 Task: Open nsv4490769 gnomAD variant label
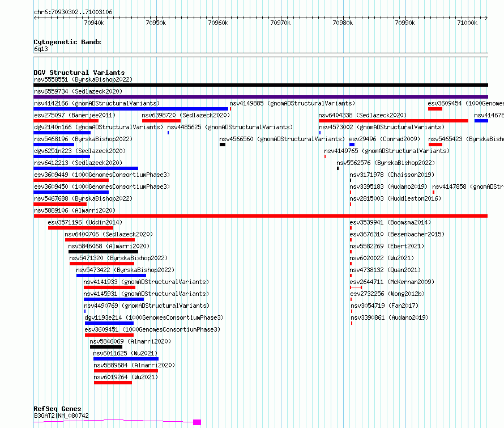(147, 306)
